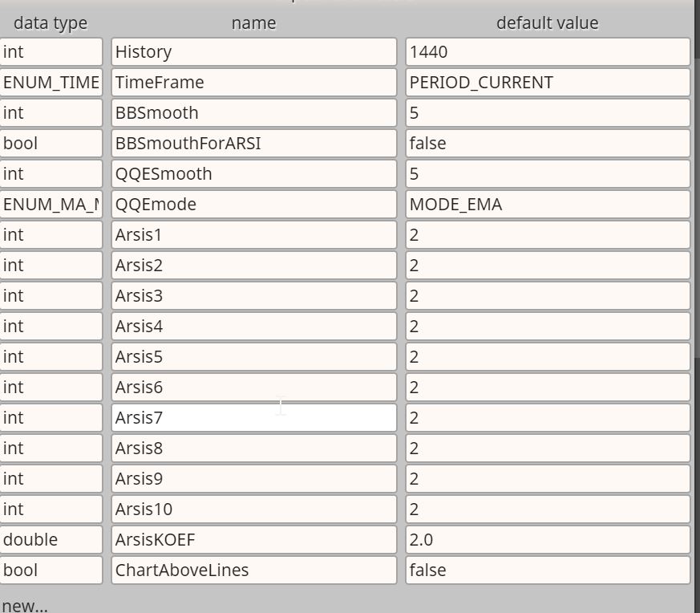Click the BBSmouthForARSI name field
The height and width of the screenshot is (613, 700).
click(253, 144)
